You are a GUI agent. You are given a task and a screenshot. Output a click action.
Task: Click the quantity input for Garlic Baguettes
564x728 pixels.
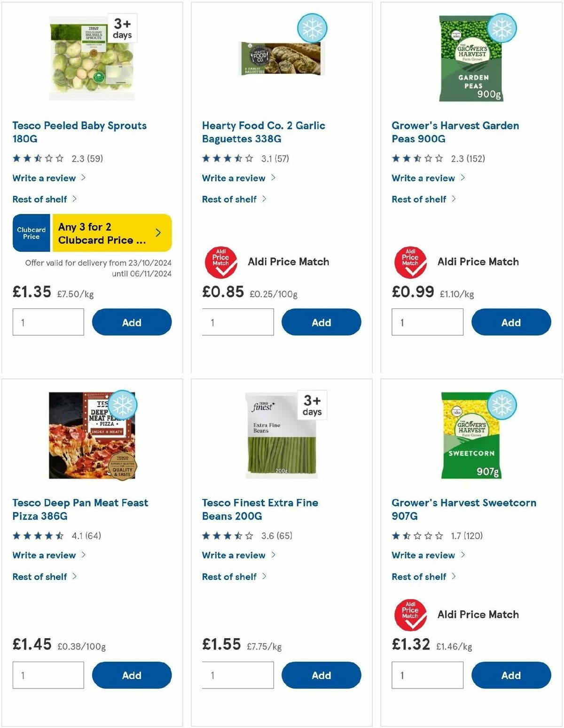pyautogui.click(x=237, y=322)
